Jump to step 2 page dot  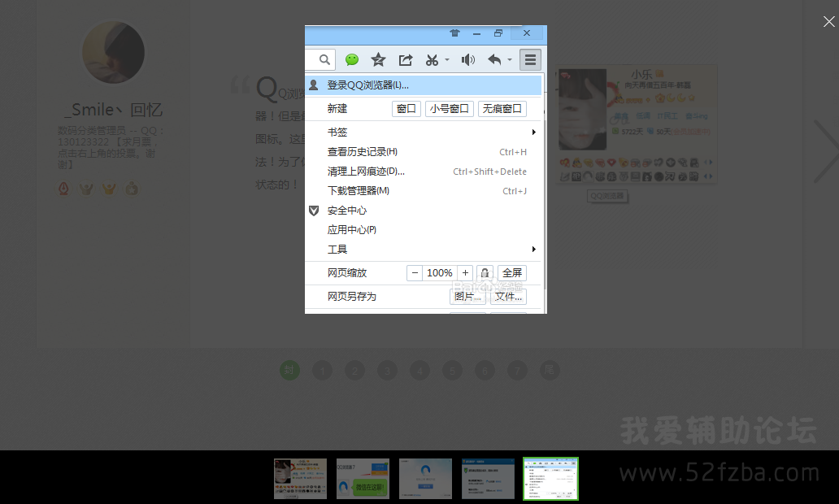(354, 370)
